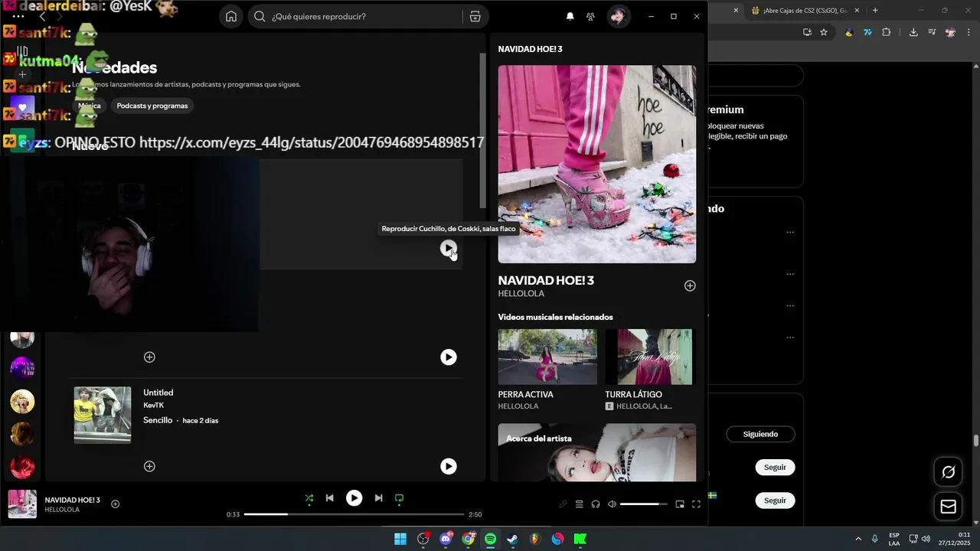Mute Spotify with the speaker icon
Viewport: 980px width, 551px height.
(x=612, y=504)
